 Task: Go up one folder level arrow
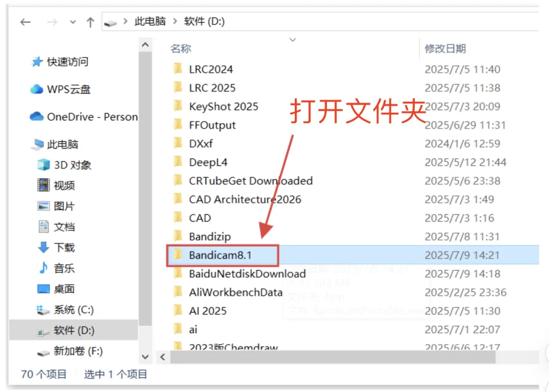[90, 22]
